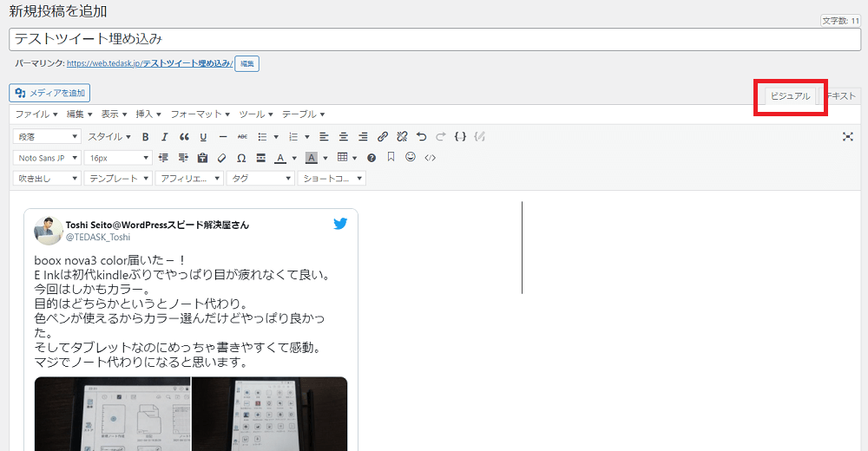
Task: Expand table options arrow
Action: (354, 158)
